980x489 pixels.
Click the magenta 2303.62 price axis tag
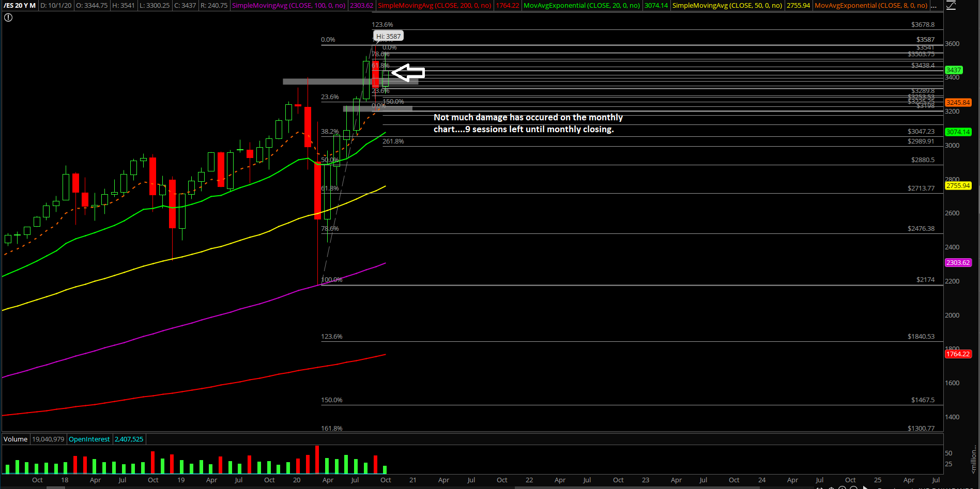click(x=958, y=263)
